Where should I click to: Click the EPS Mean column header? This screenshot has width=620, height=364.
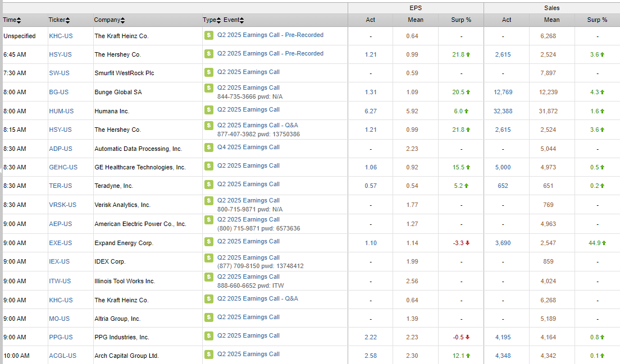coord(416,20)
